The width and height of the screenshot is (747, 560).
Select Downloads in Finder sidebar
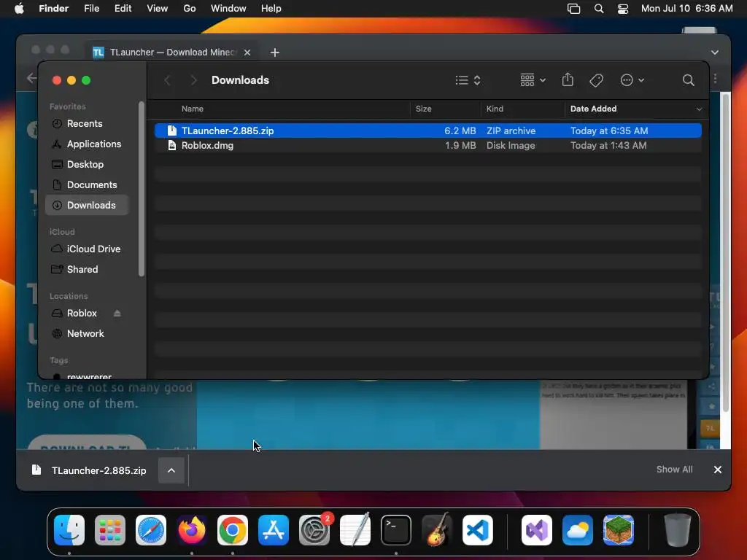87,205
